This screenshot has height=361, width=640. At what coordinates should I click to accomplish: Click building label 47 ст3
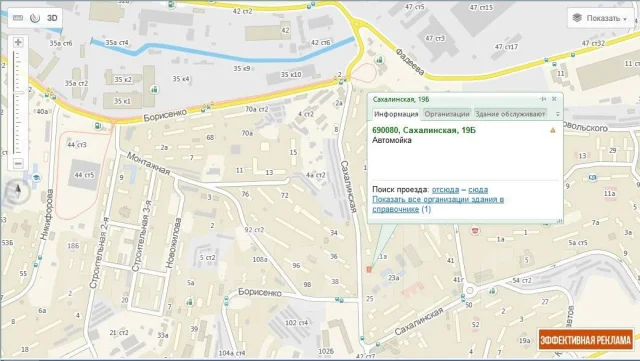coord(435,38)
